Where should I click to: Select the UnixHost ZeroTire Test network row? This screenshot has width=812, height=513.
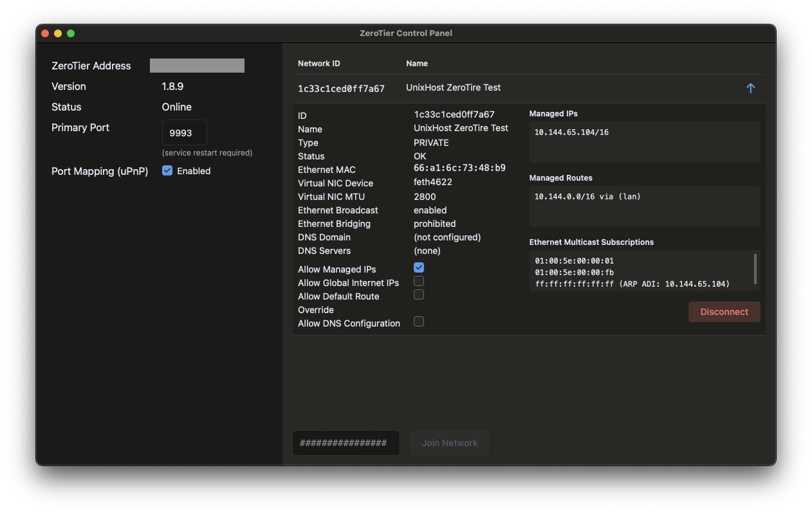tap(453, 88)
